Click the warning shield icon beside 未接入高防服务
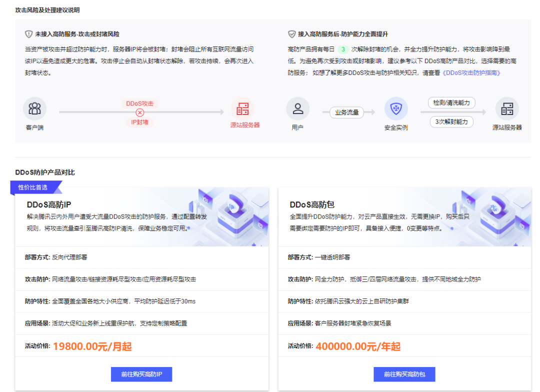540x392 pixels. (29, 34)
